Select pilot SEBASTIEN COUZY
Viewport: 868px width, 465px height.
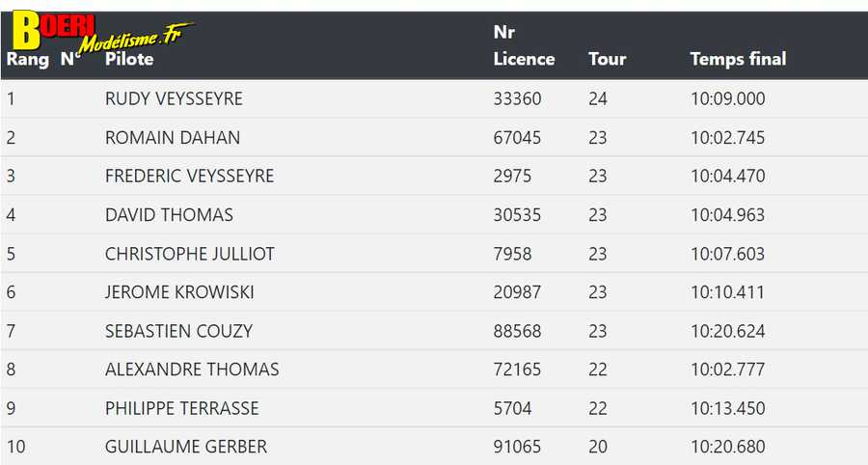[178, 331]
